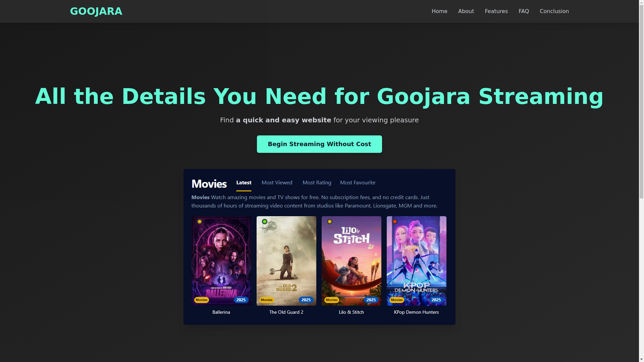Click the 2025 badge on Old Guard 2

306,300
